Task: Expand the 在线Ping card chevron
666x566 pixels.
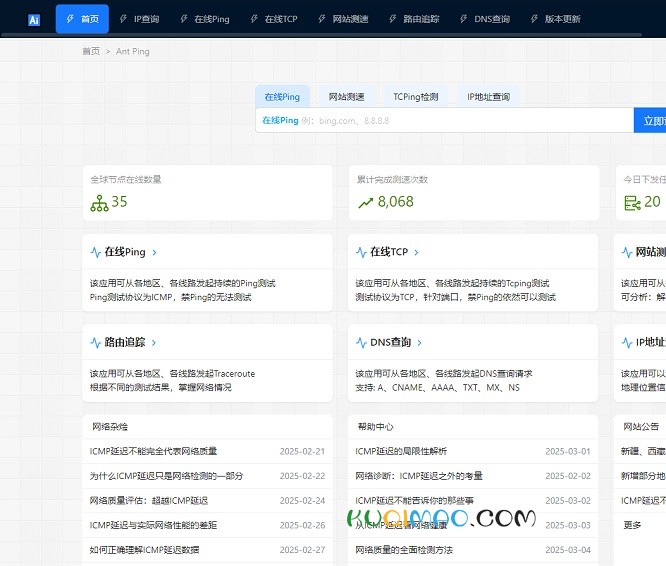Action: 155,252
